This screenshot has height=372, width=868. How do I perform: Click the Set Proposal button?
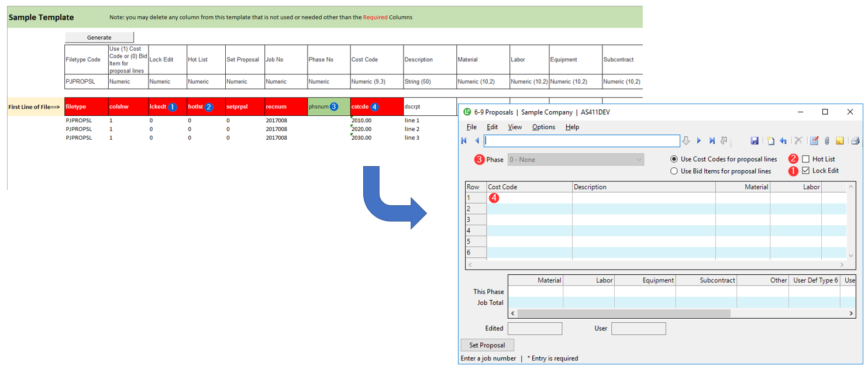tap(487, 345)
